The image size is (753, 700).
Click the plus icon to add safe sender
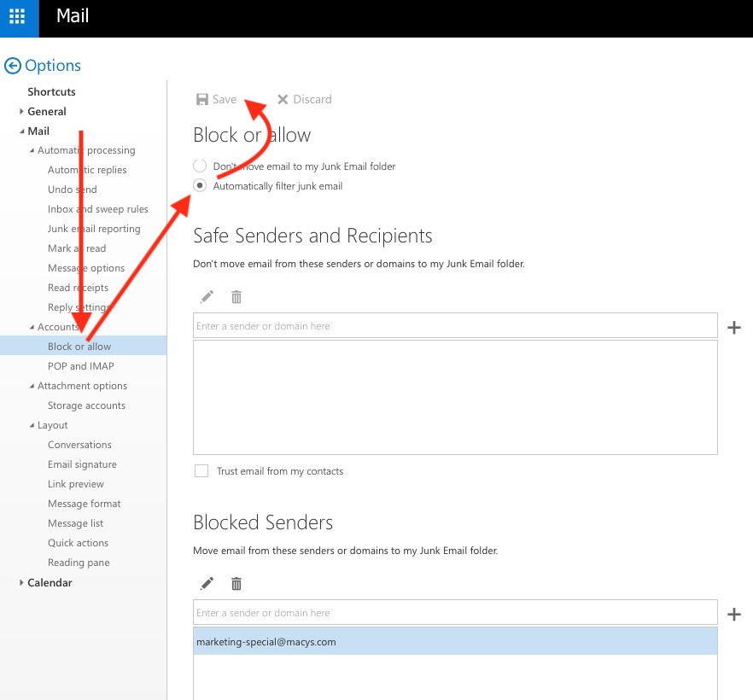pos(733,327)
